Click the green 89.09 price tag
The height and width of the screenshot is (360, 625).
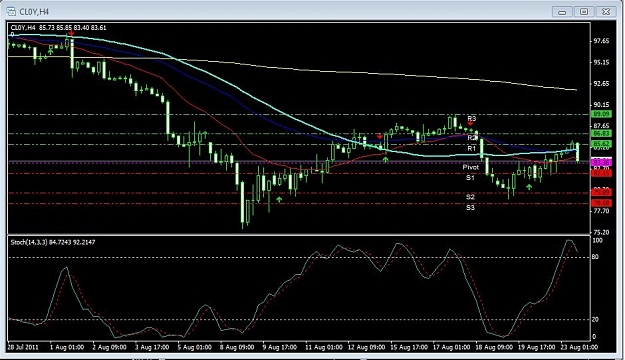(x=601, y=114)
